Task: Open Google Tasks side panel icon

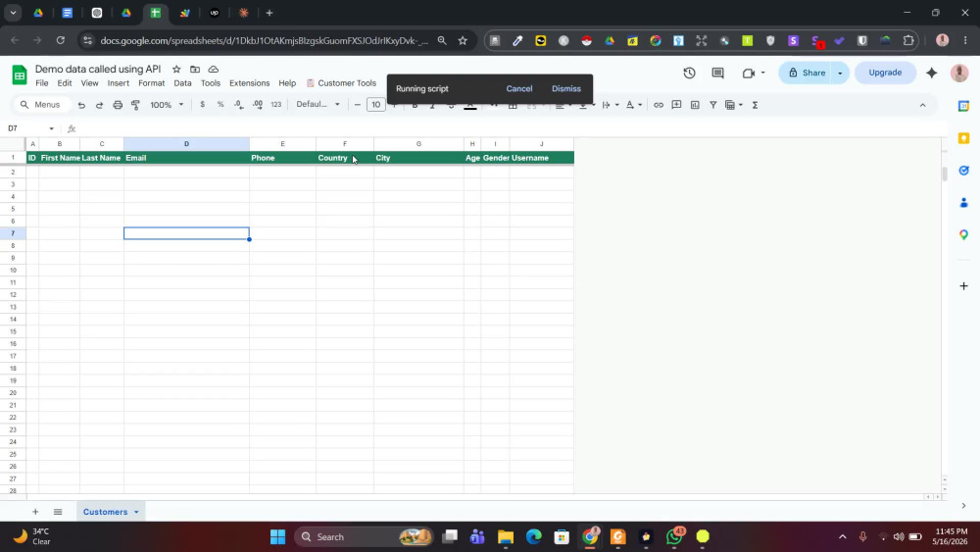Action: click(963, 170)
